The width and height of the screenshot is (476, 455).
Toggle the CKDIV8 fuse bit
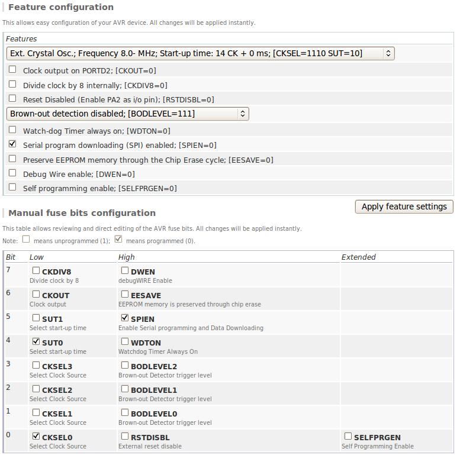point(36,271)
